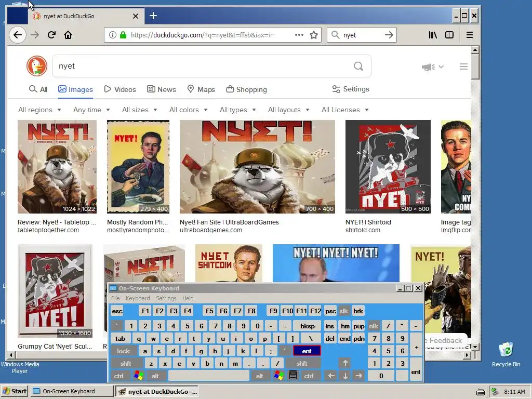Expand the All types filter

(237, 110)
